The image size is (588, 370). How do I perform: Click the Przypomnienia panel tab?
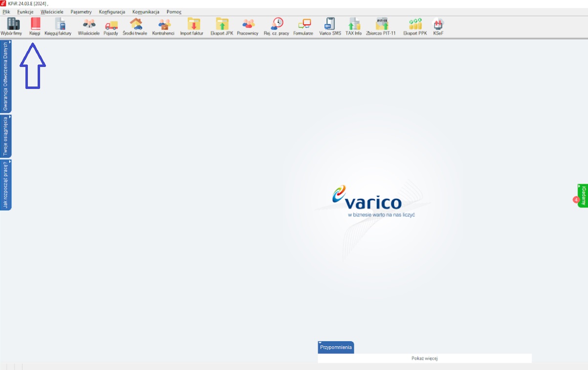336,347
